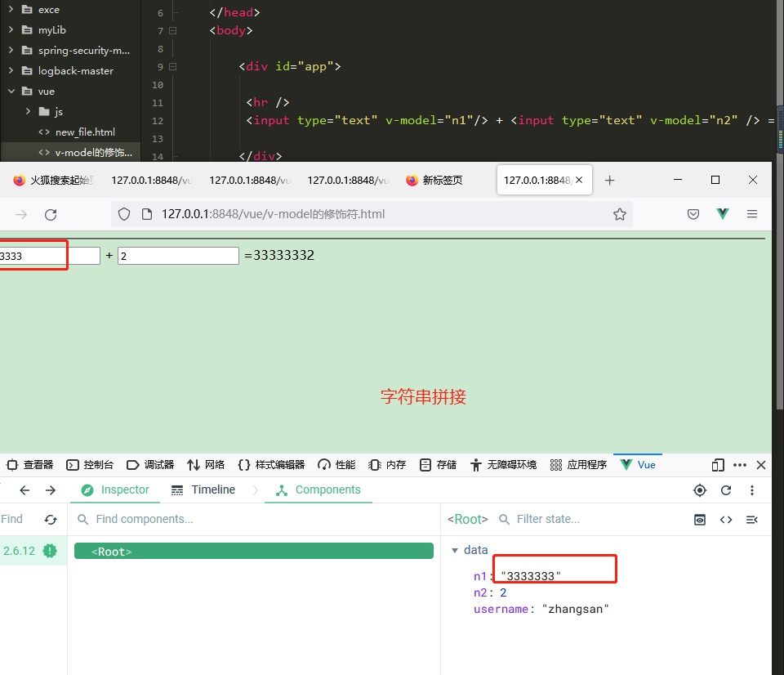Select the Root component in tree

point(254,551)
